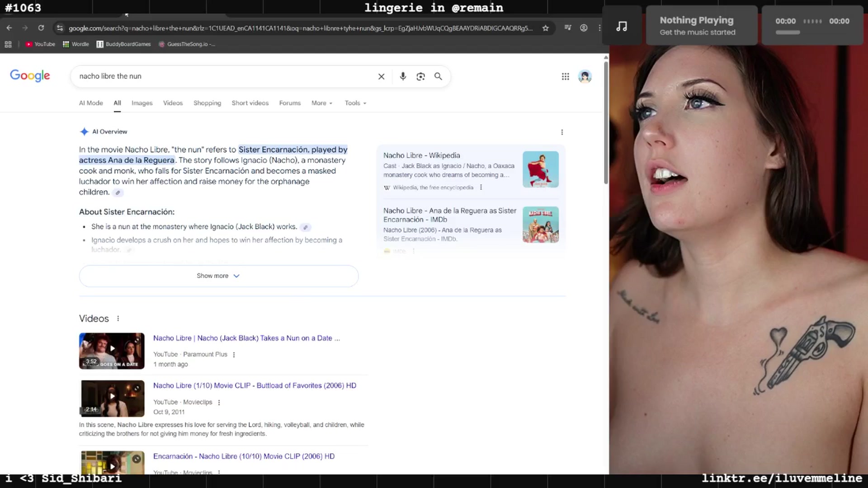This screenshot has width=868, height=488.
Task: Bookmark this page with the star icon
Action: (x=546, y=28)
